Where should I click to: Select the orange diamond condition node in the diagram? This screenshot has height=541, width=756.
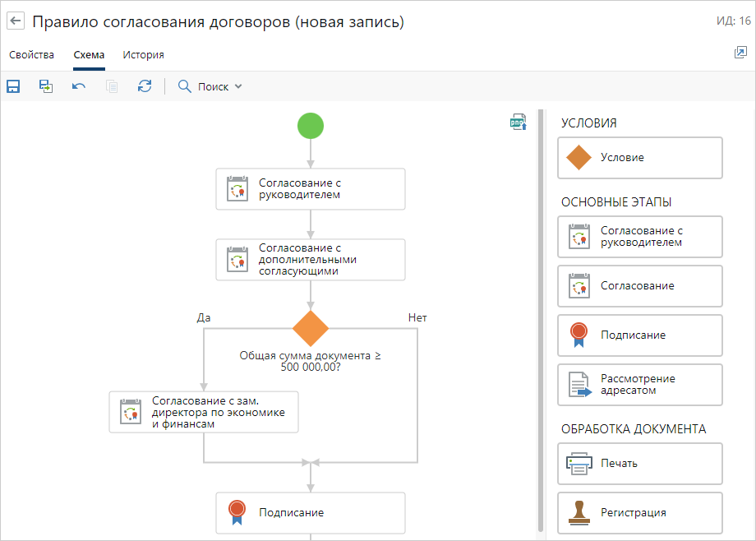coord(311,328)
